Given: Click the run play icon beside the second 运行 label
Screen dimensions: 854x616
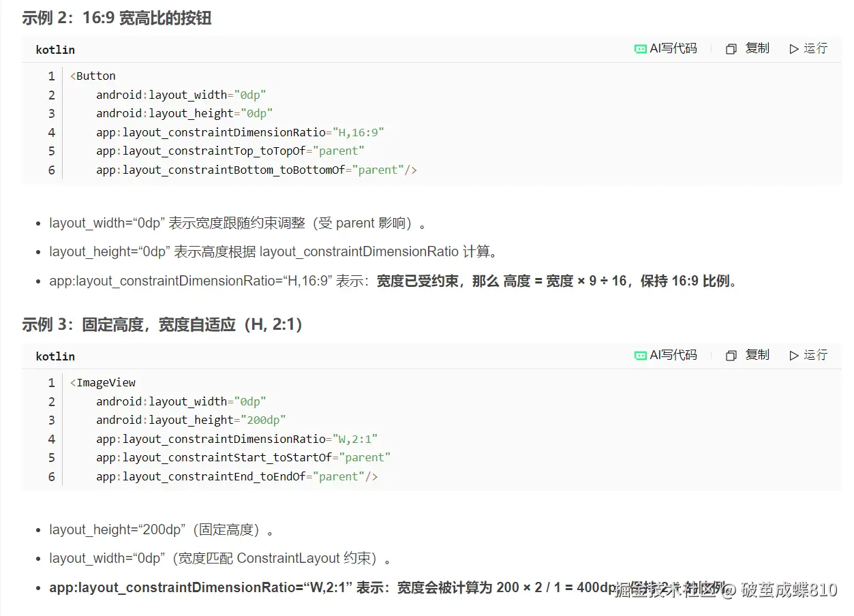Looking at the screenshot, I should pyautogui.click(x=793, y=355).
